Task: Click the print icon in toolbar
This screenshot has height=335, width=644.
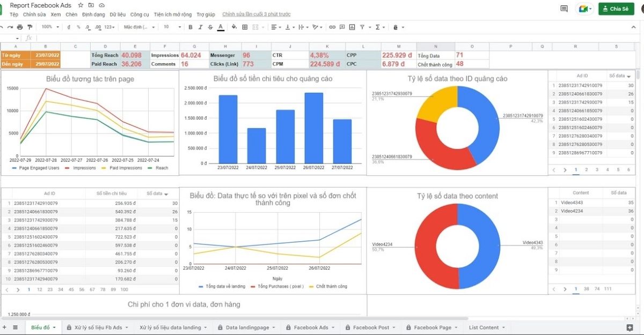Action: click(20, 27)
